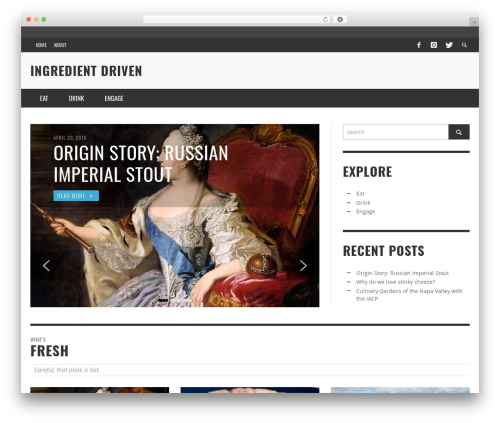500x423 pixels.
Task: Click the Ingredient Driven site title
Action: (x=86, y=71)
